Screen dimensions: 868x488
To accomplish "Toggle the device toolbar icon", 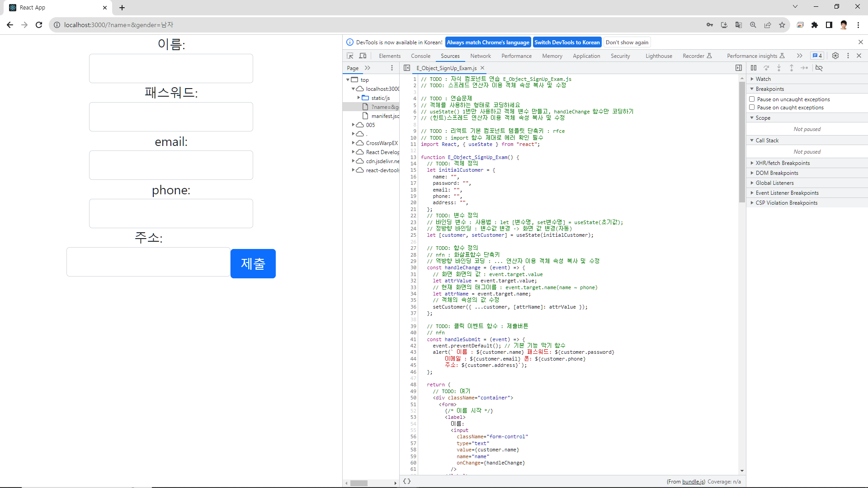I will 363,56.
